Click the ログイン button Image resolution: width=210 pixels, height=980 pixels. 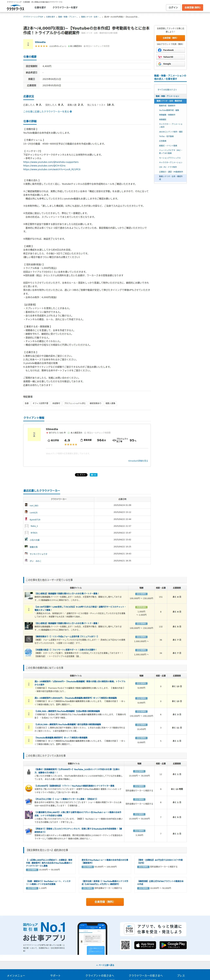(173, 8)
